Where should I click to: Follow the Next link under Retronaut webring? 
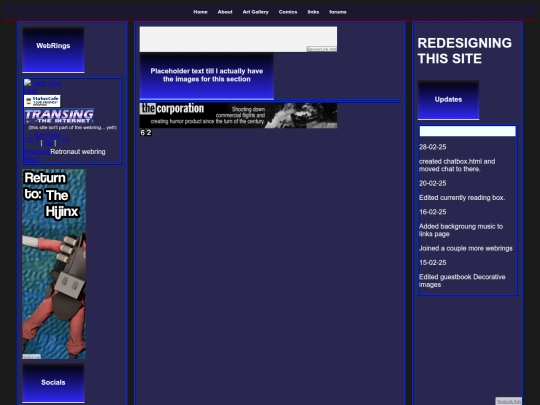tap(31, 159)
